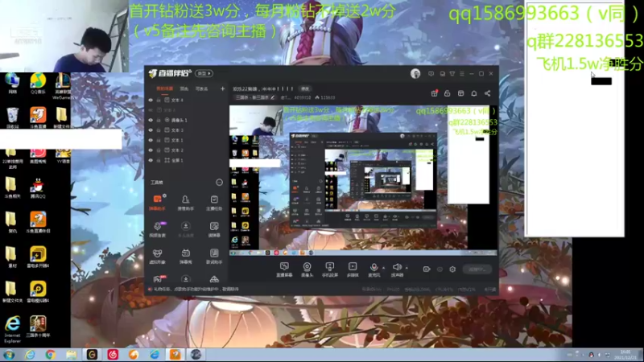Click the padlock icon above the preview
This screenshot has width=644, height=362.
pyautogui.click(x=448, y=93)
